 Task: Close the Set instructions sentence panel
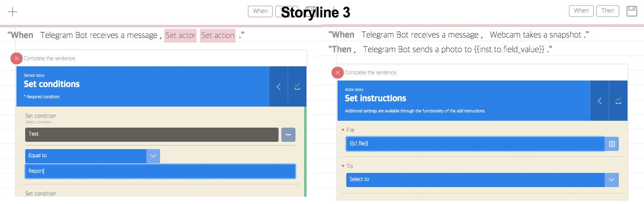tap(338, 73)
